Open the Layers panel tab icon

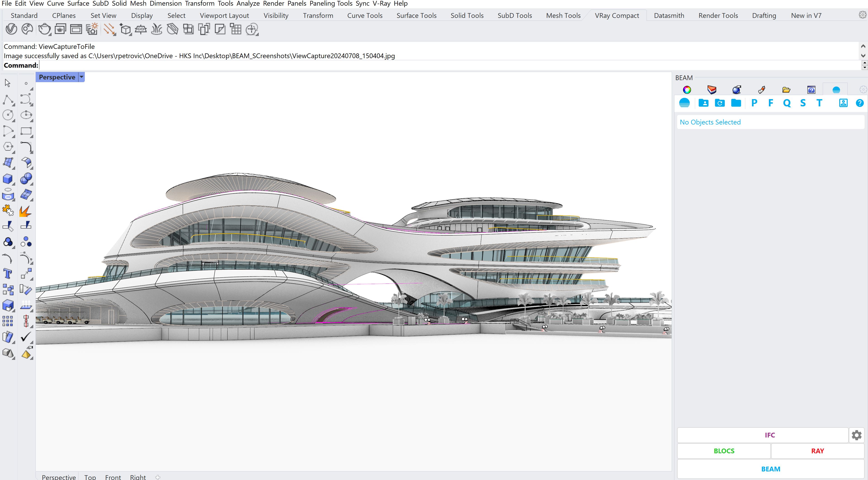pos(712,90)
